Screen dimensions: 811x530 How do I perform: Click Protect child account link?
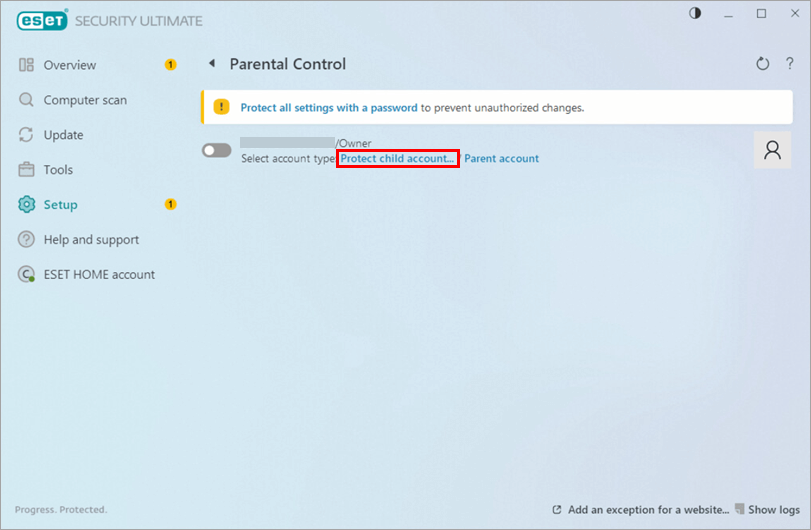coord(397,158)
